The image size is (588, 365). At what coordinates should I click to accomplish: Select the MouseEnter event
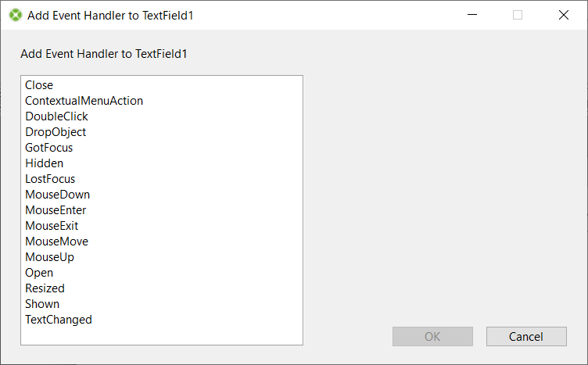click(56, 210)
